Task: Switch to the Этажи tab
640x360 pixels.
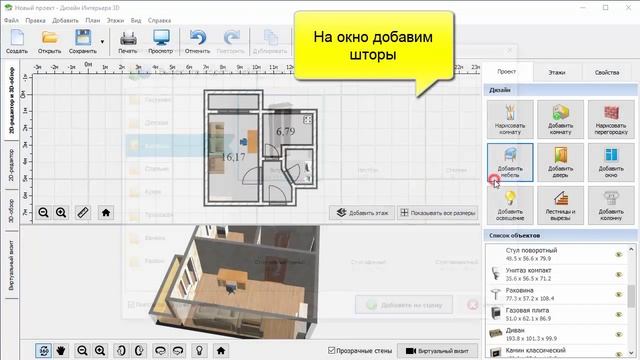Action: click(x=557, y=72)
